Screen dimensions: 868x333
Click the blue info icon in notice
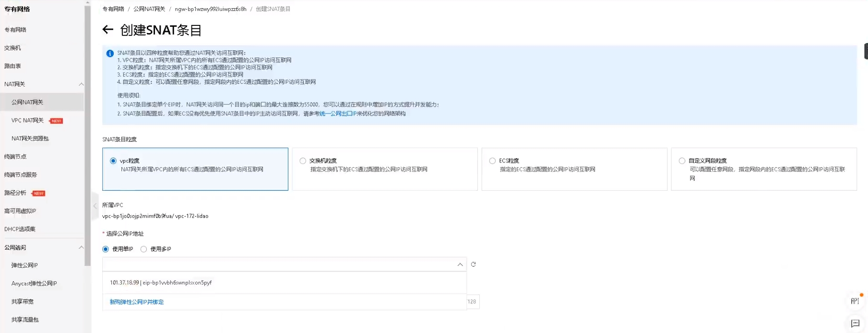tap(110, 54)
